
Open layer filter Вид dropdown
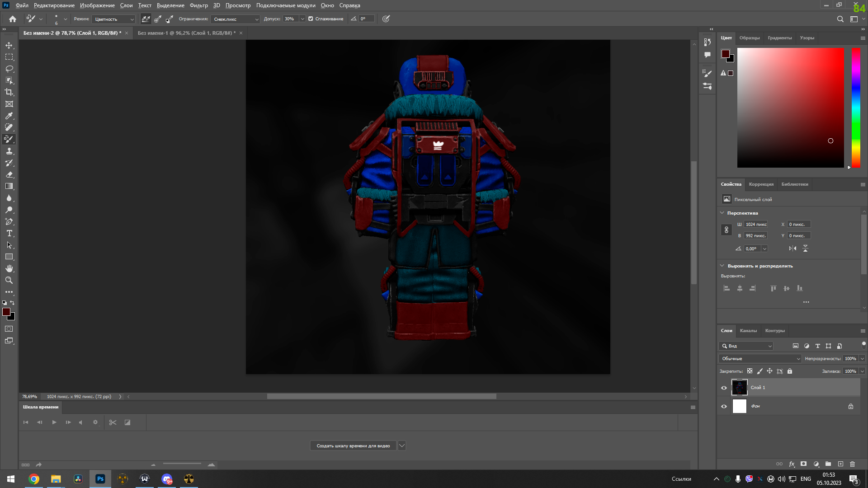pos(746,346)
